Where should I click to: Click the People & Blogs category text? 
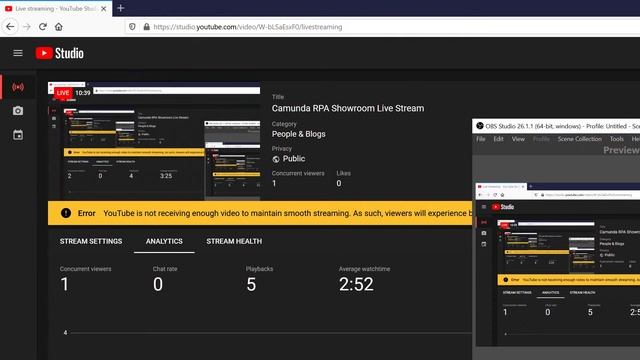299,134
